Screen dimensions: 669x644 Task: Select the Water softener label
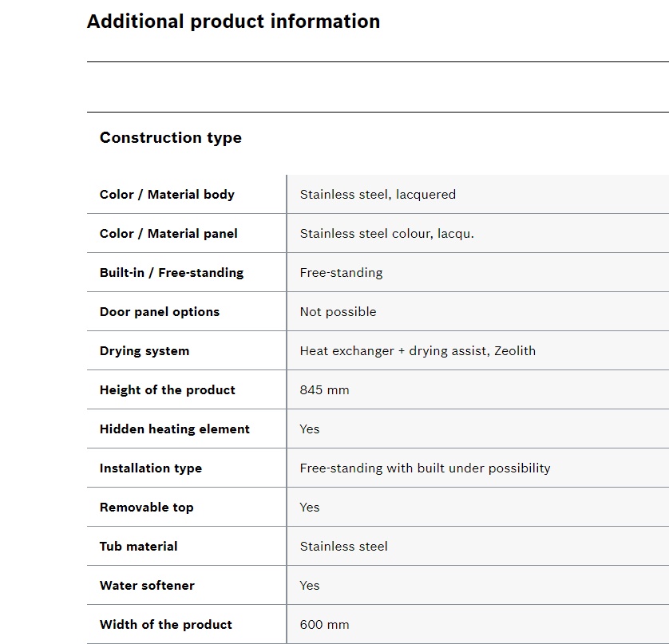(x=147, y=586)
